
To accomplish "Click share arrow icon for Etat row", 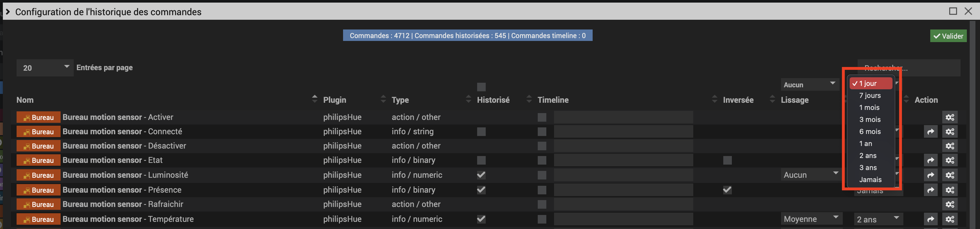I will click(931, 160).
